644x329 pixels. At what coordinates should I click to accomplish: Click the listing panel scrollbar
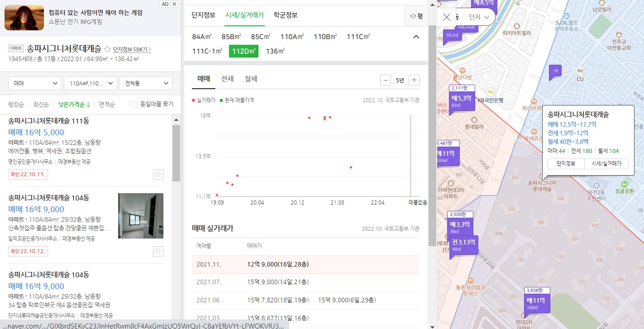[x=176, y=154]
